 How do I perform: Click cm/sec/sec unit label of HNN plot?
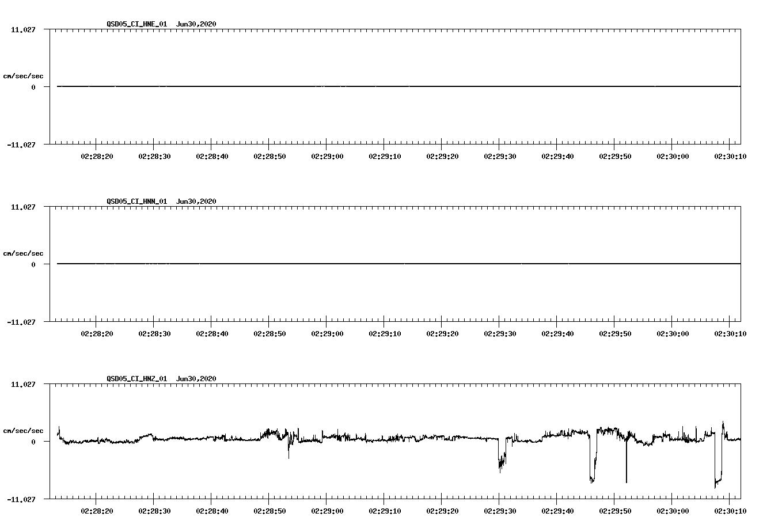23,253
